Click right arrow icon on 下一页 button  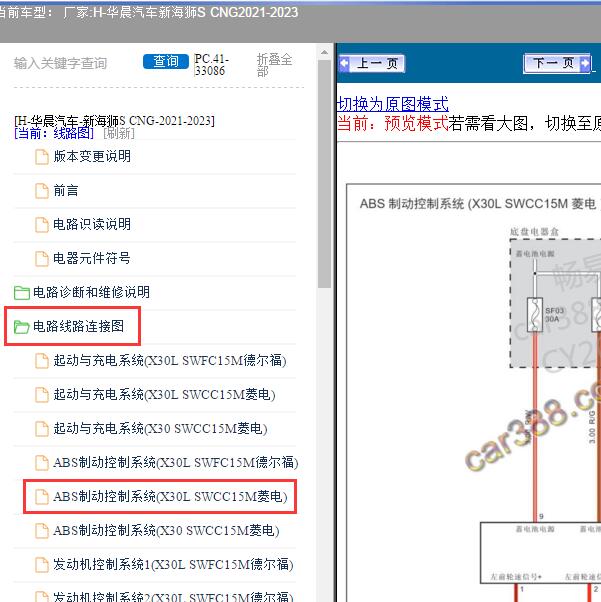(x=585, y=63)
